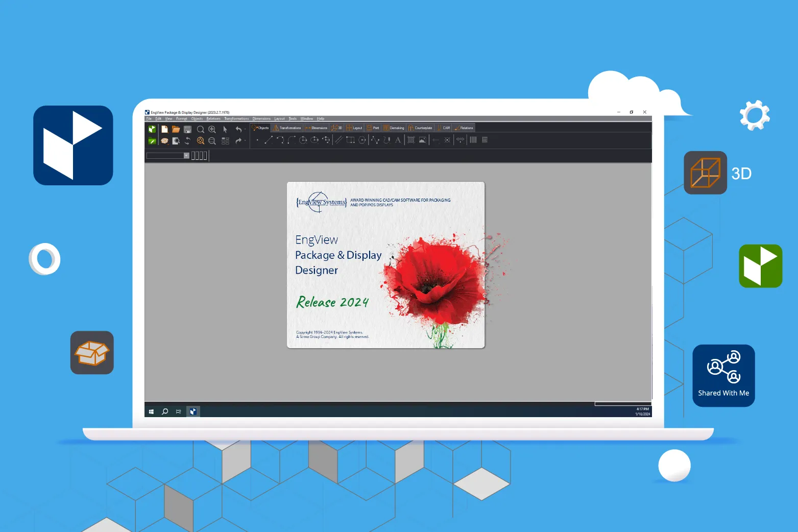
Task: Select the arrow pointer tool
Action: coord(225,130)
